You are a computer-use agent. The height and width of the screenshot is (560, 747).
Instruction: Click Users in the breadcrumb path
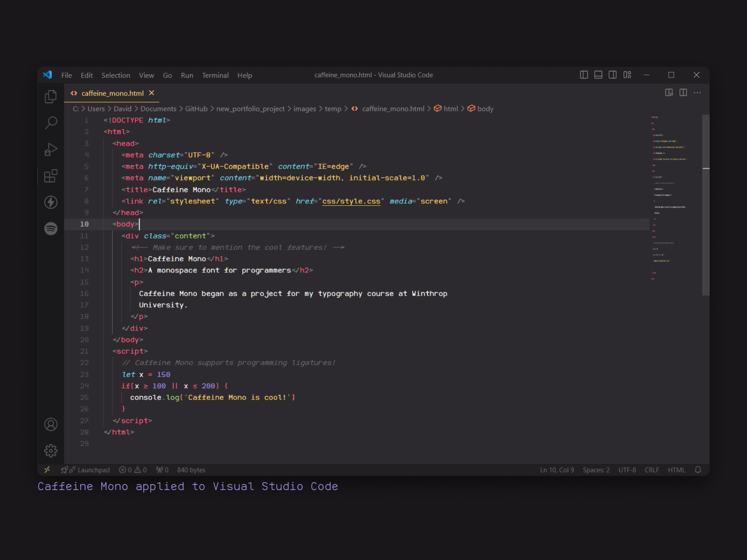96,109
